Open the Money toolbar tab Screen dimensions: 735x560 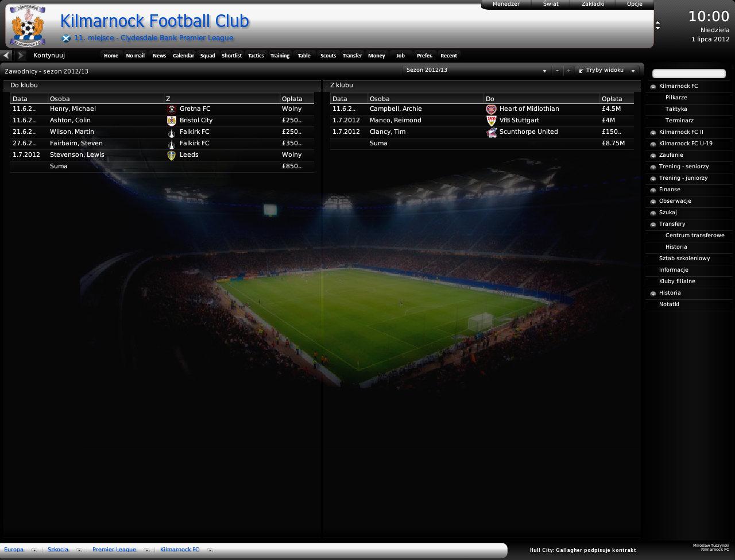click(376, 56)
